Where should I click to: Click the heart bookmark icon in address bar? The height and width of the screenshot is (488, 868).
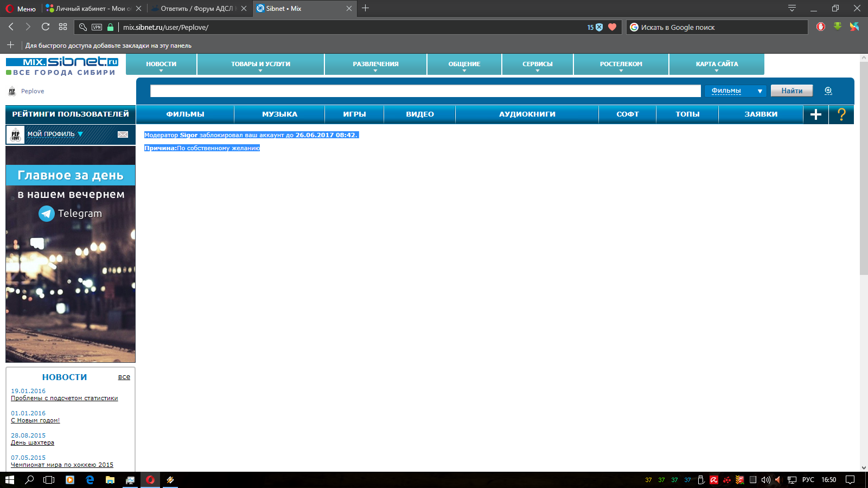click(612, 27)
